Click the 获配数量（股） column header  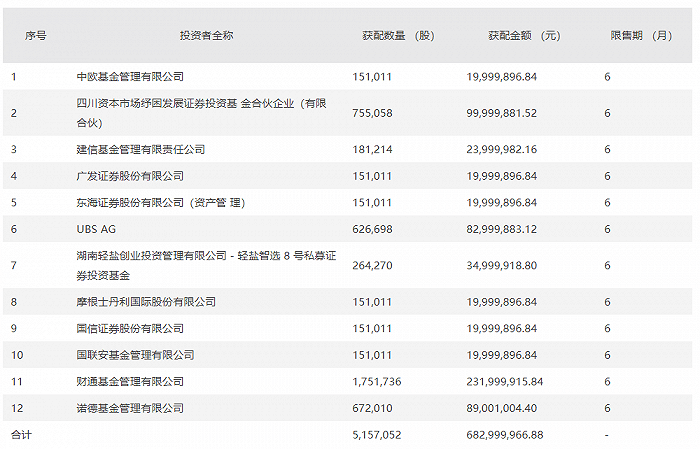tap(398, 35)
